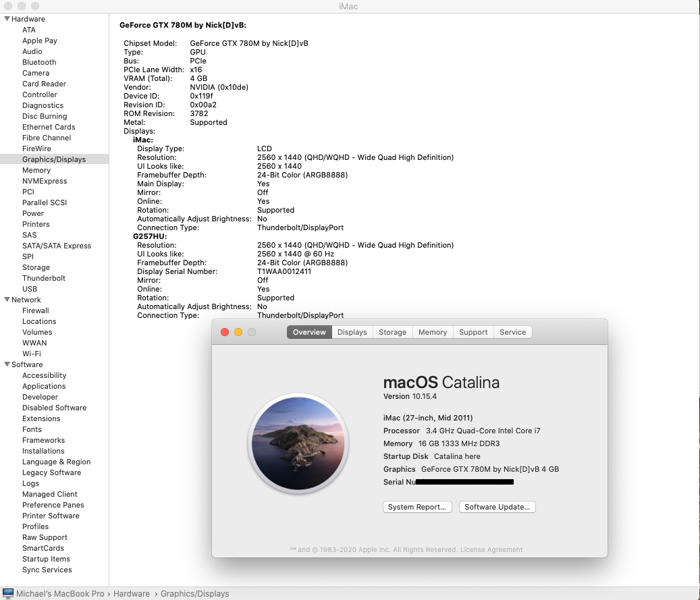The width and height of the screenshot is (700, 600).
Task: Select FireWire under Hardware
Action: tap(36, 148)
